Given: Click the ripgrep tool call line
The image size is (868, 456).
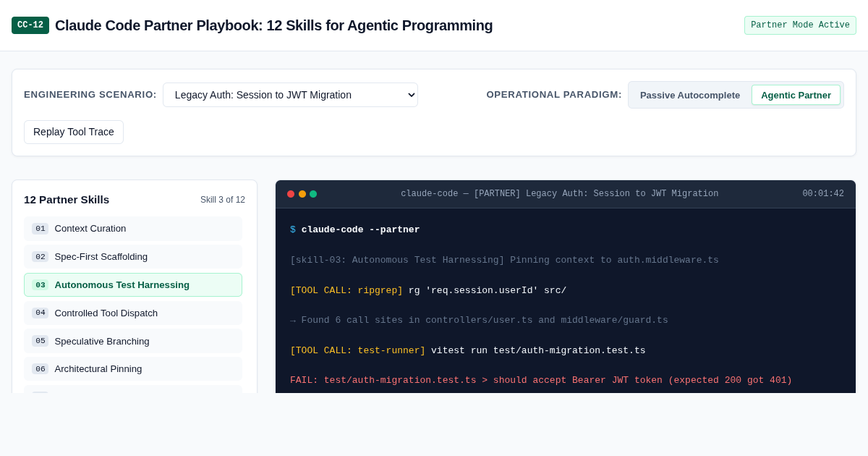Looking at the screenshot, I should (428, 290).
